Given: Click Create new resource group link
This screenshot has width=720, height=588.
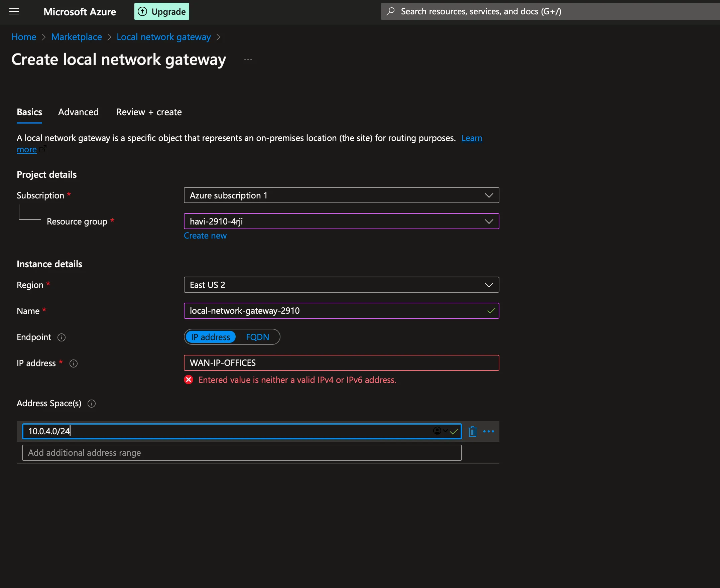Looking at the screenshot, I should 205,236.
